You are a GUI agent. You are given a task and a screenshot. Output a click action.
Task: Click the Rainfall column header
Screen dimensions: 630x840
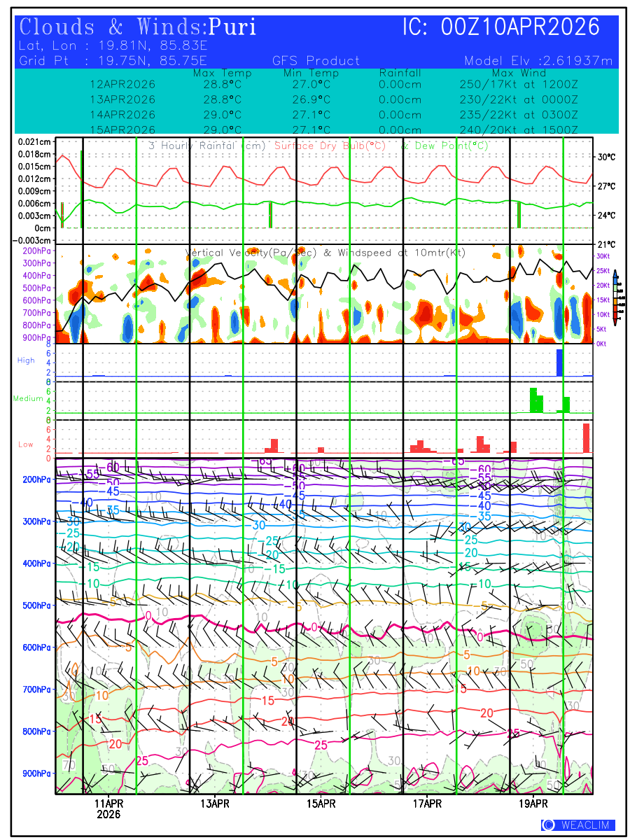(x=400, y=73)
